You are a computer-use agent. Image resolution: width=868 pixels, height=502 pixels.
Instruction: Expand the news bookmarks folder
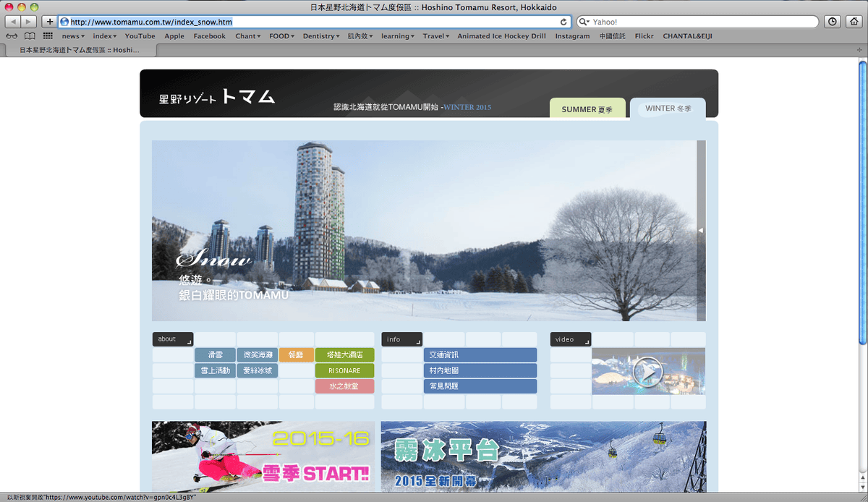click(x=73, y=35)
